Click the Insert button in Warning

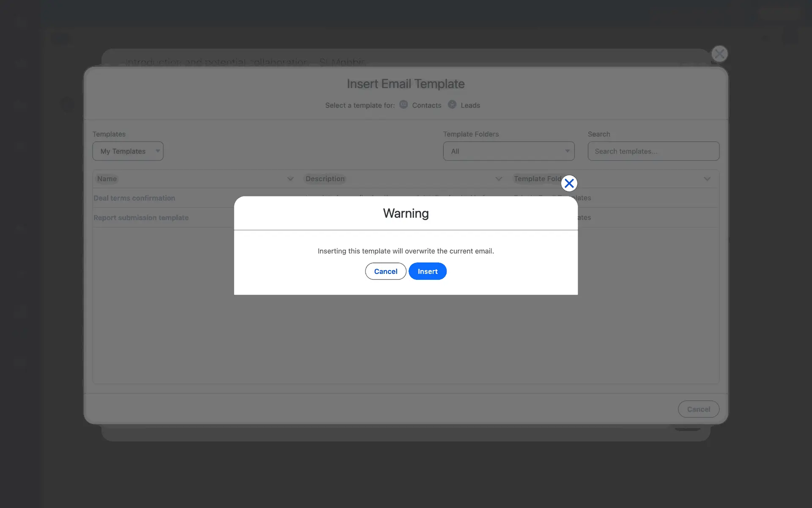point(427,271)
